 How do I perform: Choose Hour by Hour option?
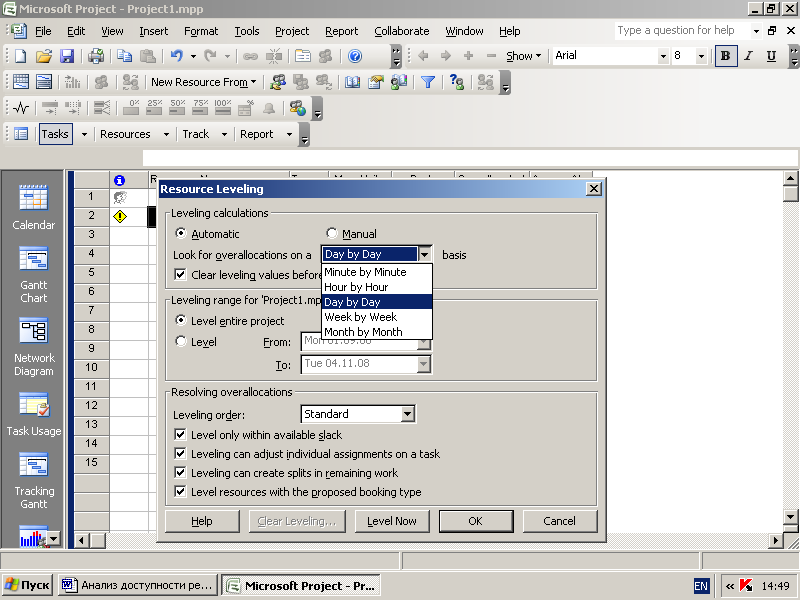377,287
